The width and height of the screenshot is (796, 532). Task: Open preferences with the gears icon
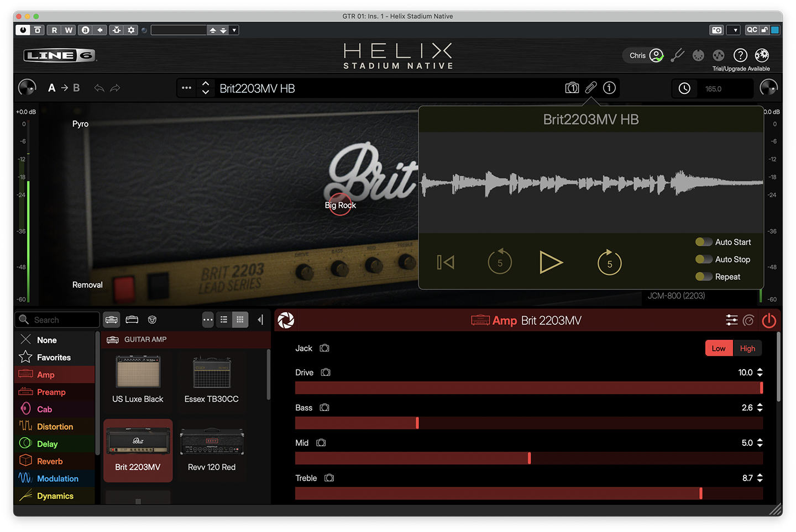(x=762, y=55)
